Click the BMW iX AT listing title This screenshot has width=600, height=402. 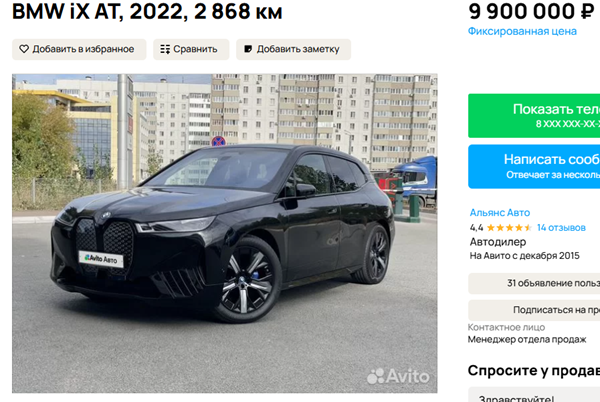pyautogui.click(x=147, y=12)
